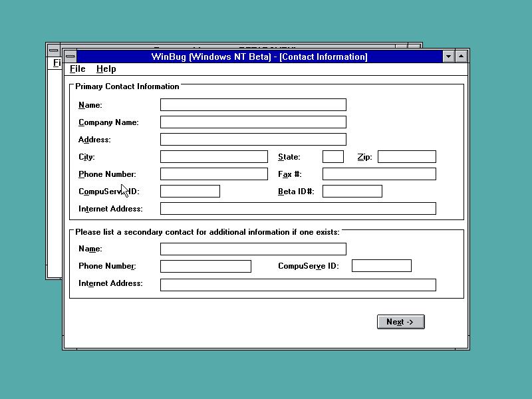Click the 'Primary Contact Information' group heading

(127, 86)
